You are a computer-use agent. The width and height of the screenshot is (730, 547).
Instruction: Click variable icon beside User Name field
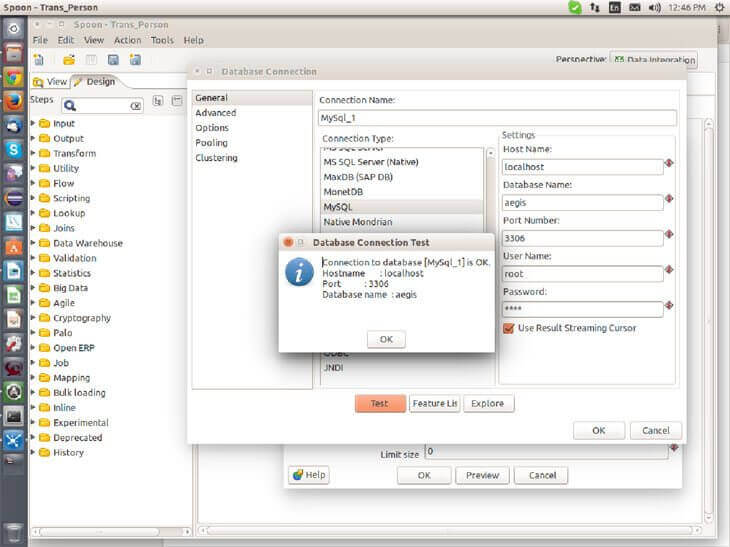point(669,270)
